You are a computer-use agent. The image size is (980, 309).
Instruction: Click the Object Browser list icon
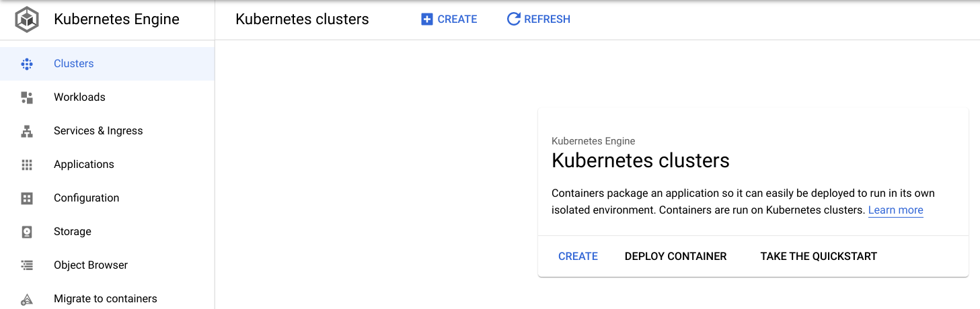27,265
